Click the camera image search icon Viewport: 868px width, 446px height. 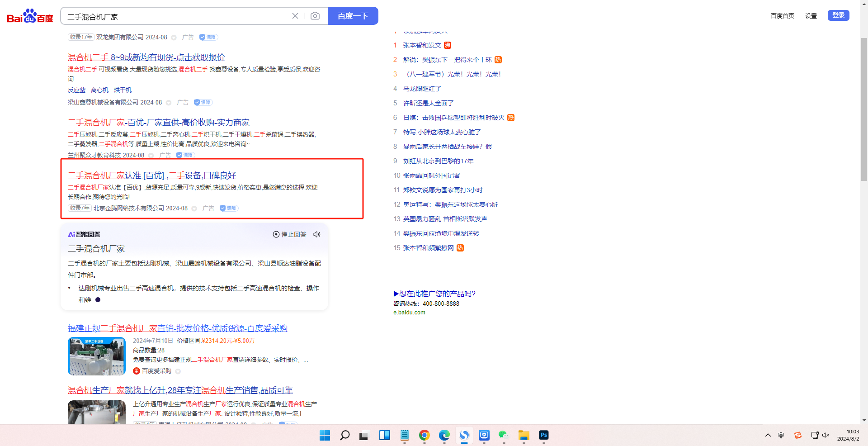[315, 16]
